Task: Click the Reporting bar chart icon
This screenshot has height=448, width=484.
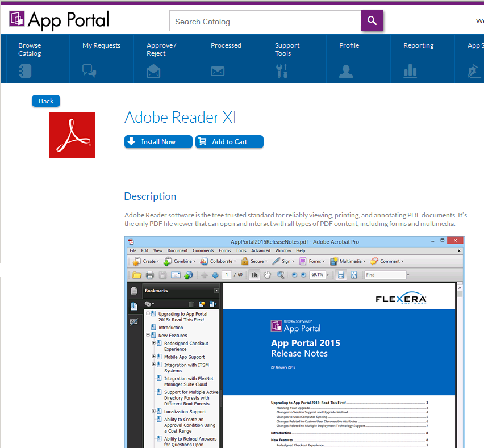Action: pos(410,71)
